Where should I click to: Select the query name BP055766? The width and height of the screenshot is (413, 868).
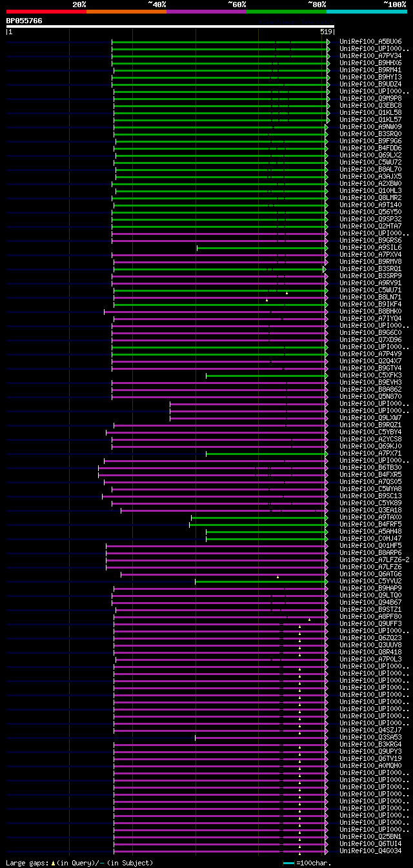click(x=24, y=21)
